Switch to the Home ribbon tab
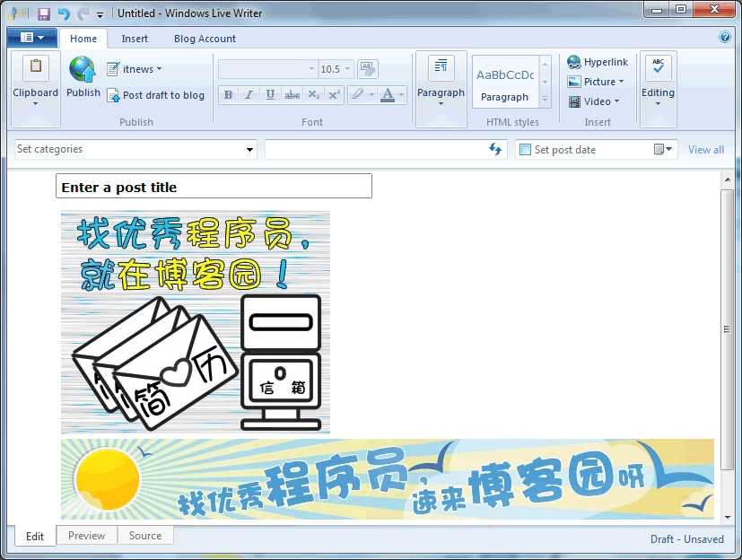 click(x=83, y=39)
